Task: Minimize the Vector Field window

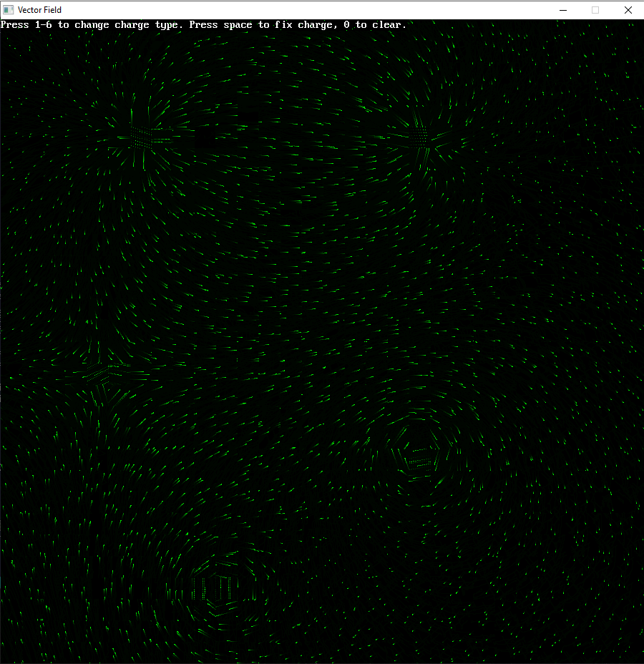Action: click(563, 10)
